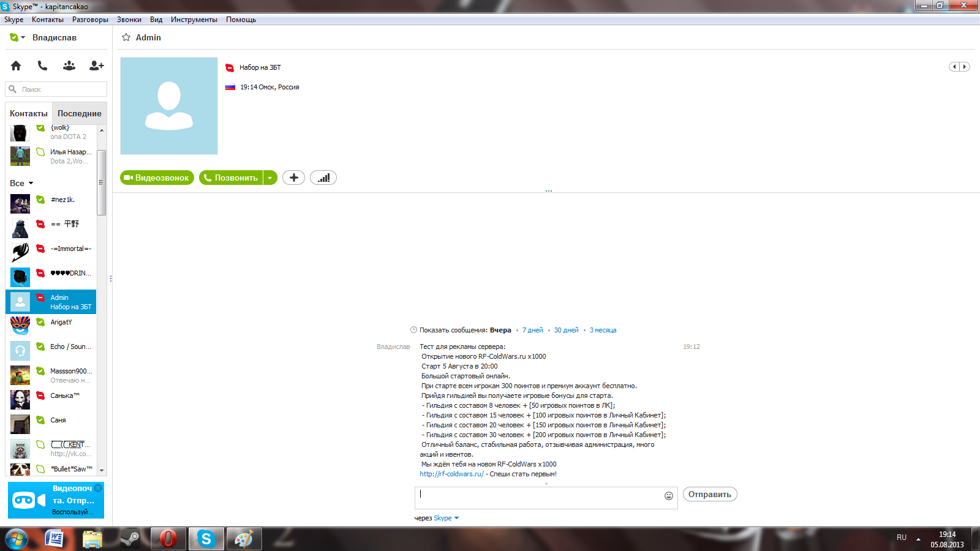This screenshot has height=551, width=980.
Task: Add people with the plus button
Action: [294, 178]
